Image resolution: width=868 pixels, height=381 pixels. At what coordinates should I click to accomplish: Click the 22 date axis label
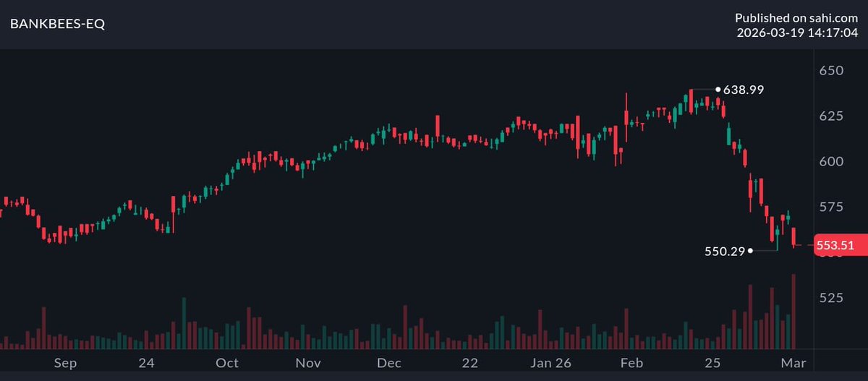(x=470, y=362)
